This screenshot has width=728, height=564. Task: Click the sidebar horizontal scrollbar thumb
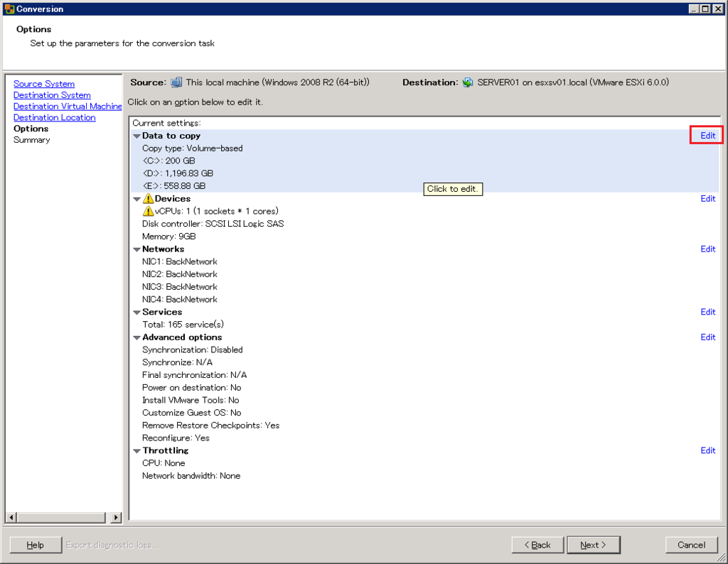61,518
